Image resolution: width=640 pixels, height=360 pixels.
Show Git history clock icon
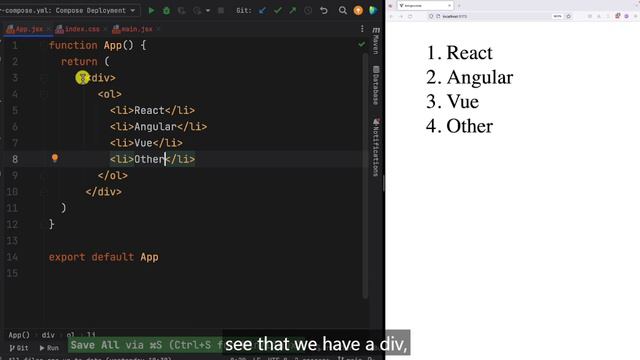[x=308, y=11]
